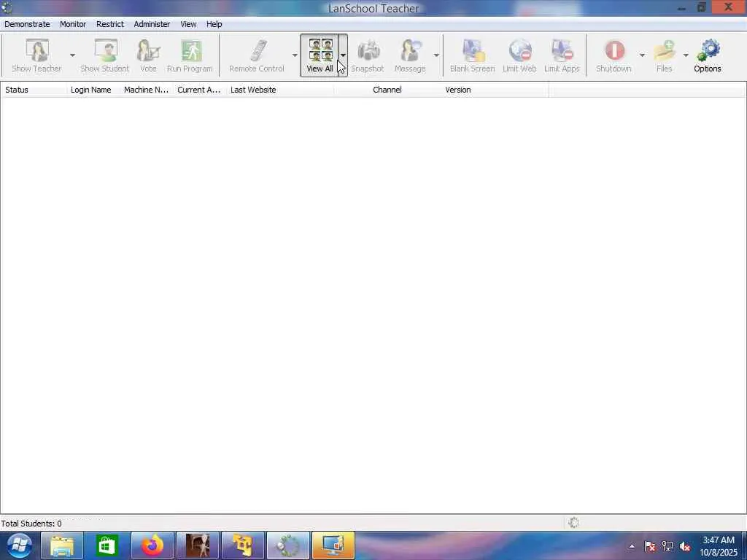Click the network tray icon
The width and height of the screenshot is (747, 560).
pos(667,547)
